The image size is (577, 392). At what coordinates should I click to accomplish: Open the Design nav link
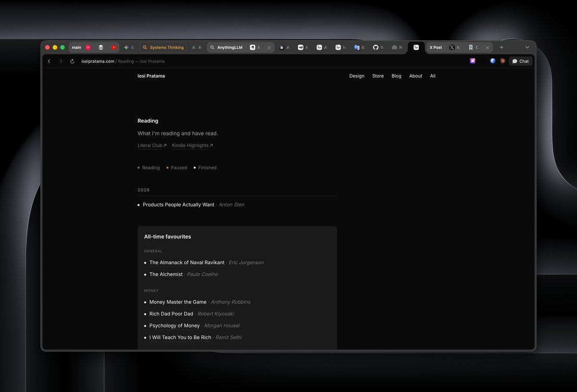coord(357,76)
